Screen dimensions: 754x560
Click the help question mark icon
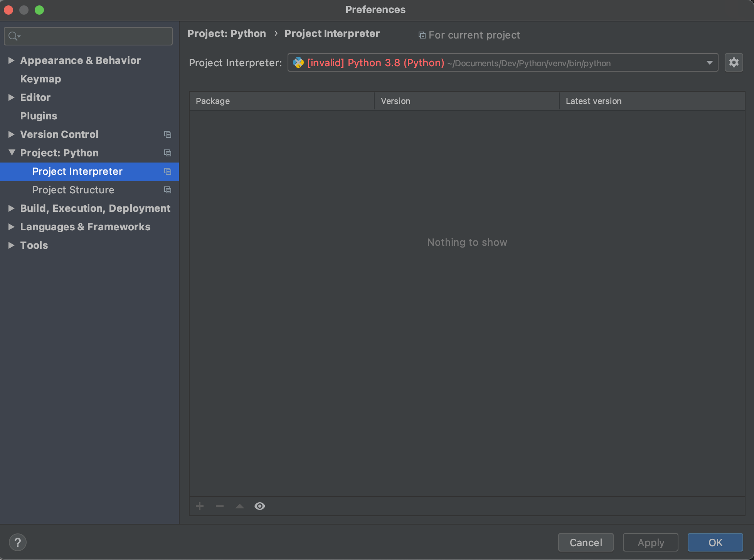tap(18, 542)
